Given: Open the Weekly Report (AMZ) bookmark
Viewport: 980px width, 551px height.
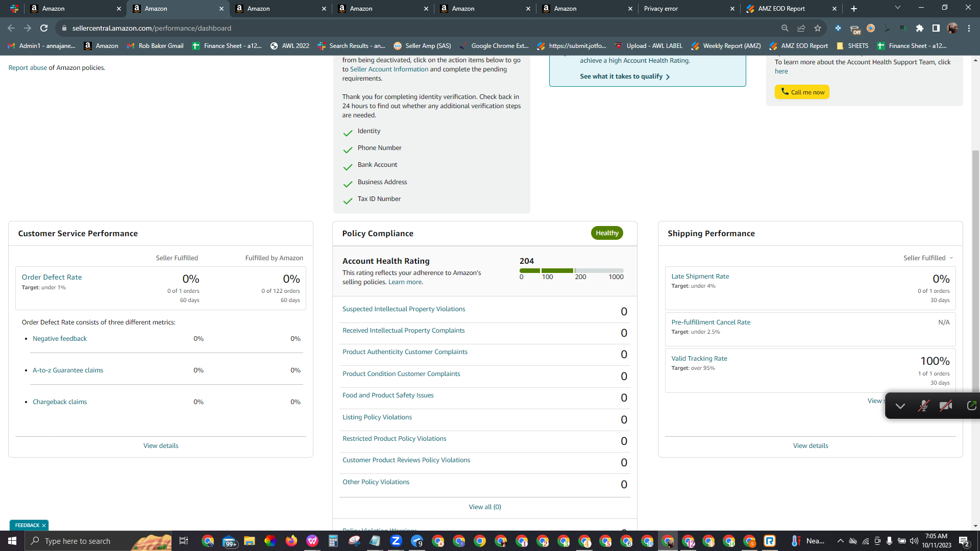Looking at the screenshot, I should (x=725, y=46).
